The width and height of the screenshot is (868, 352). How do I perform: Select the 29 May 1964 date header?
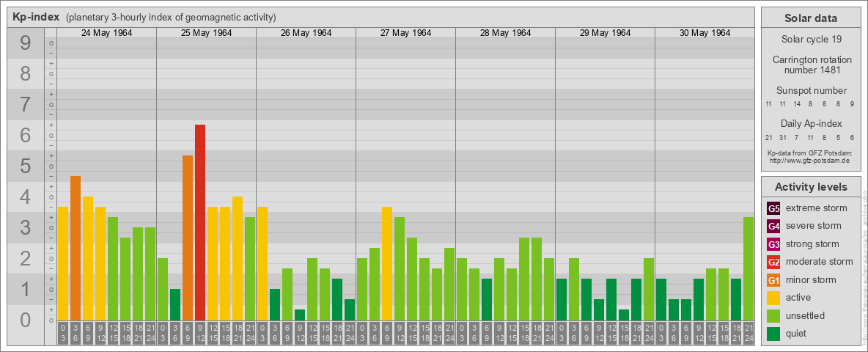605,33
